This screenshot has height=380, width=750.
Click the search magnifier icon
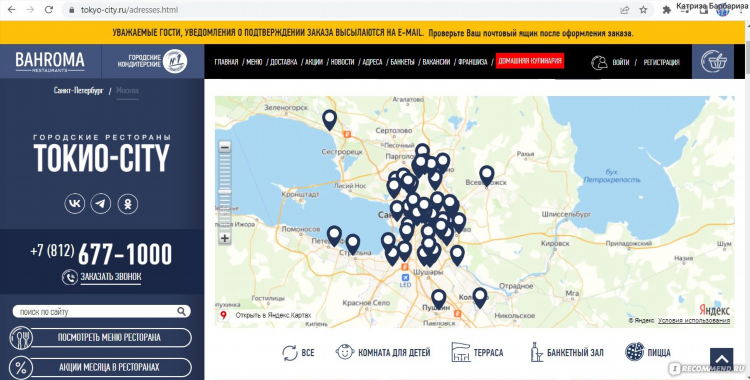181,312
